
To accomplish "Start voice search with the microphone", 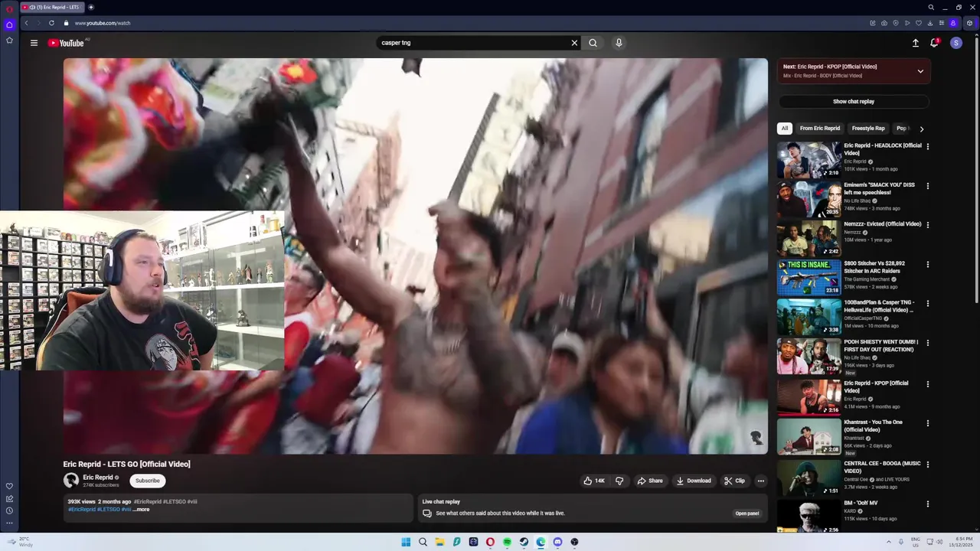I will (619, 43).
